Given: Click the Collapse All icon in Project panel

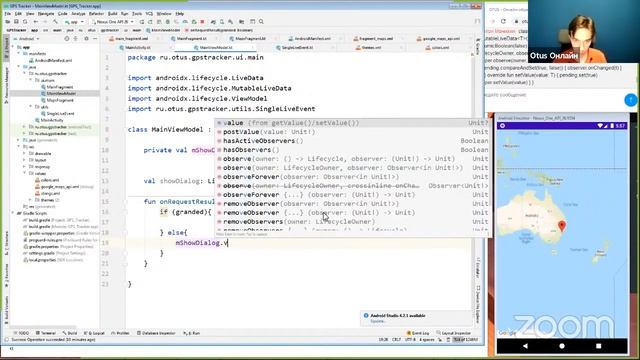Looking at the screenshot, I should pyautogui.click(x=76, y=39).
